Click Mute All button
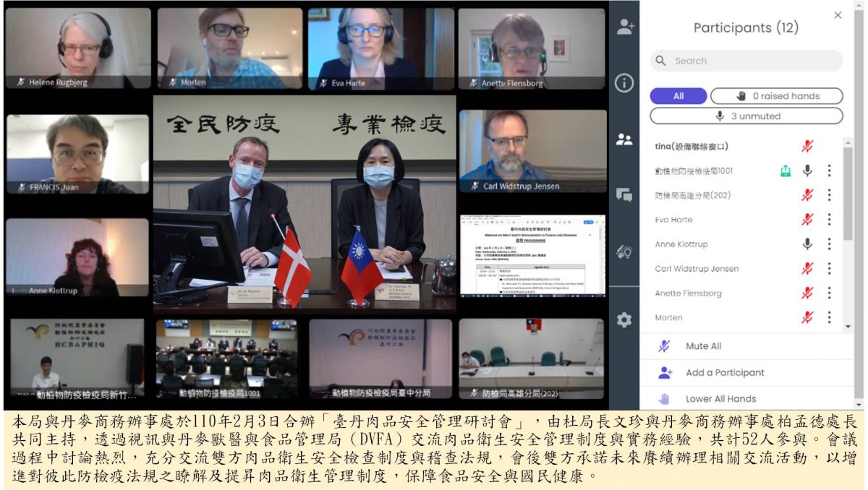The image size is (868, 490). [702, 346]
